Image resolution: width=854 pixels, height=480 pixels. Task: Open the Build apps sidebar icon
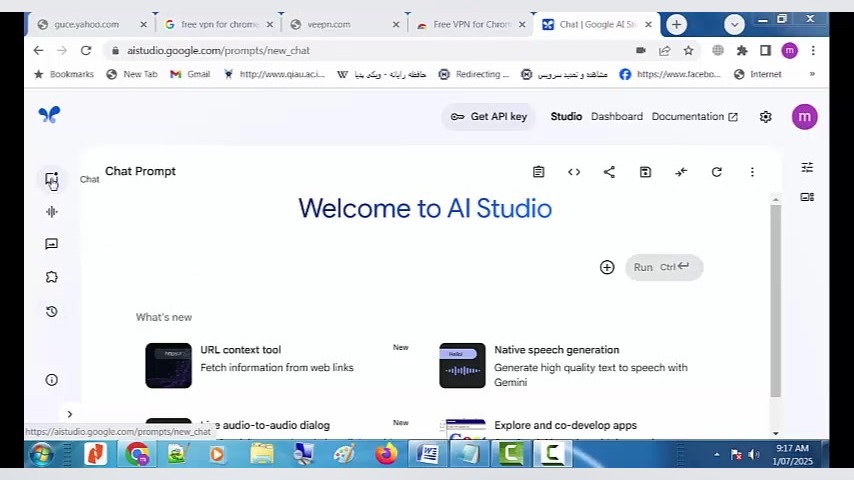(52, 277)
